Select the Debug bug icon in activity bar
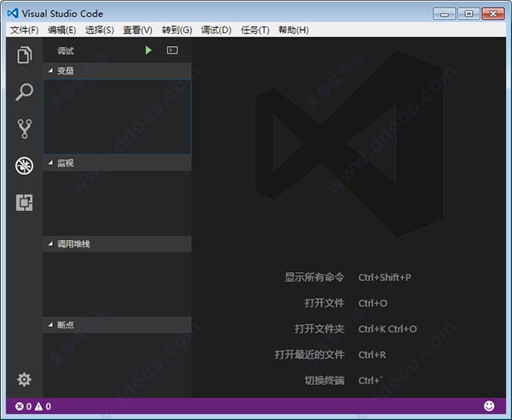The image size is (512, 420). (x=24, y=166)
